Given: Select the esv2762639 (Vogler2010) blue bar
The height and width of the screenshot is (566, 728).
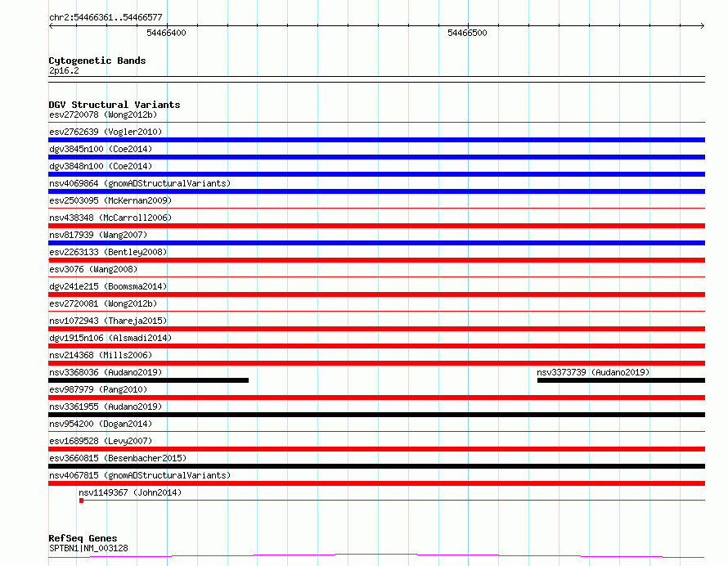Looking at the screenshot, I should [x=376, y=140].
